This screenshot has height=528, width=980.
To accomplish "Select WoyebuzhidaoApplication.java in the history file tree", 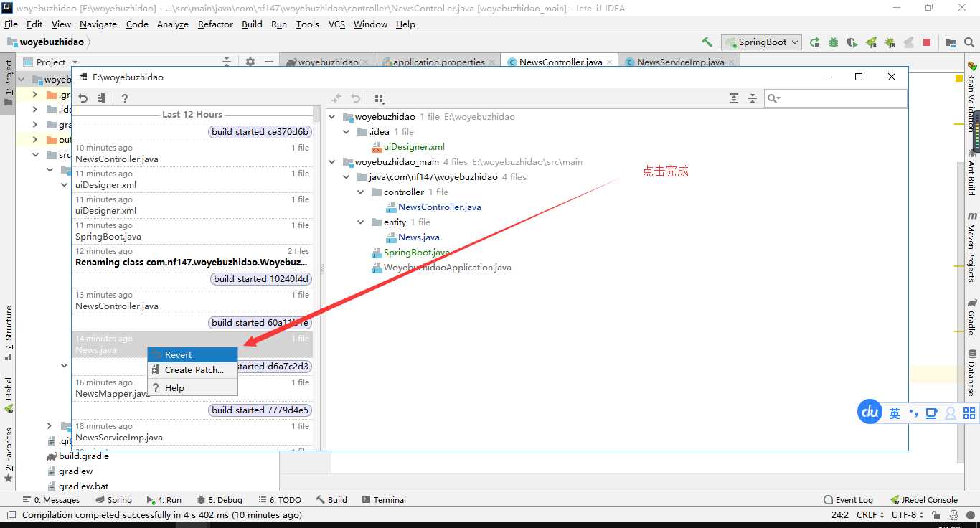I will coord(447,268).
